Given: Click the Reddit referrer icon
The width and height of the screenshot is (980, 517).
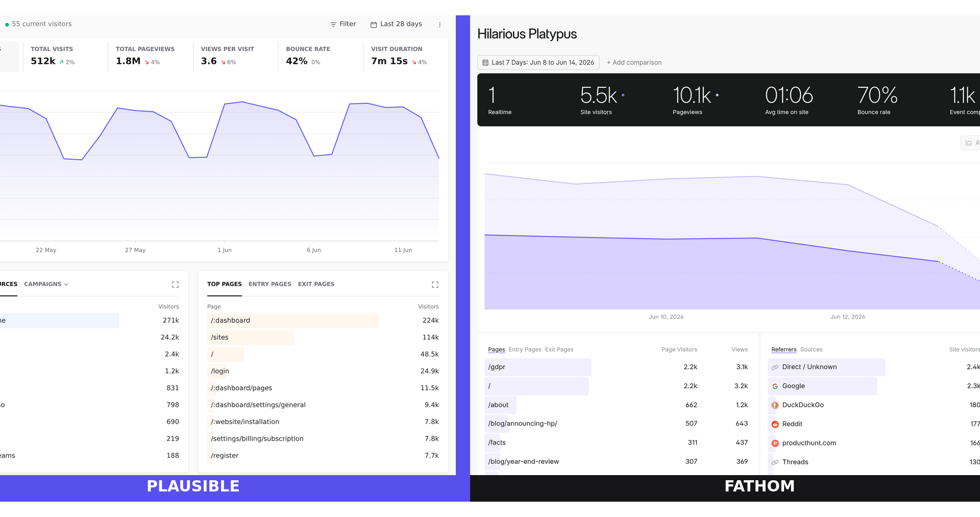Looking at the screenshot, I should pos(775,424).
